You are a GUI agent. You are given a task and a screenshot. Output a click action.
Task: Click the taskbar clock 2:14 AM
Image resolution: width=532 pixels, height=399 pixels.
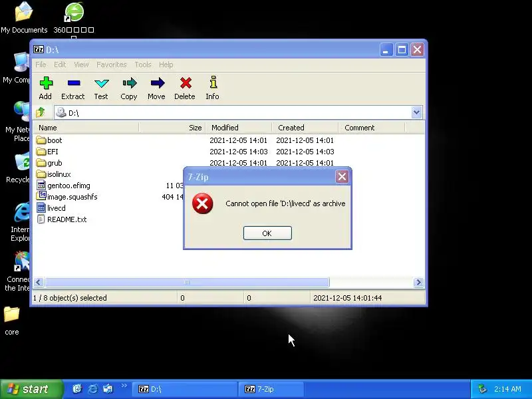[x=507, y=389]
